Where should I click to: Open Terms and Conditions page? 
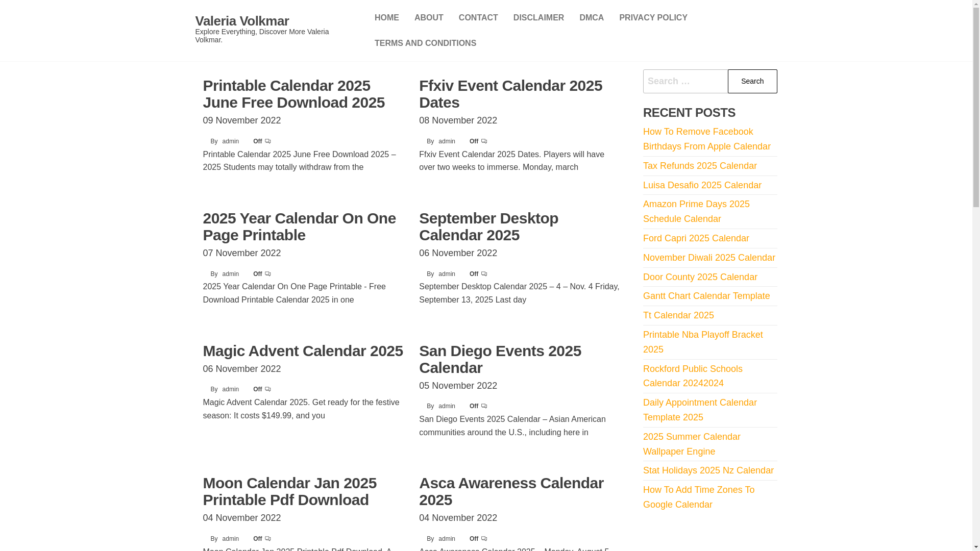click(x=425, y=43)
